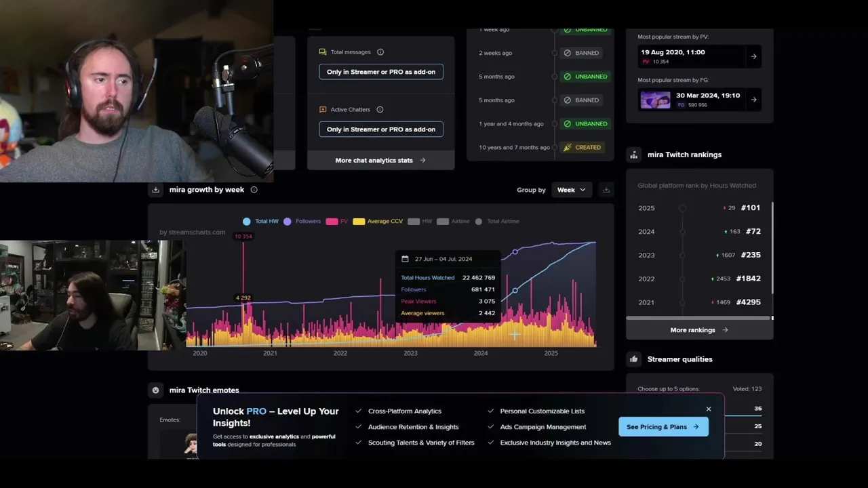Click the 2023 rank row #235
This screenshot has width=868, height=488.
tap(699, 256)
